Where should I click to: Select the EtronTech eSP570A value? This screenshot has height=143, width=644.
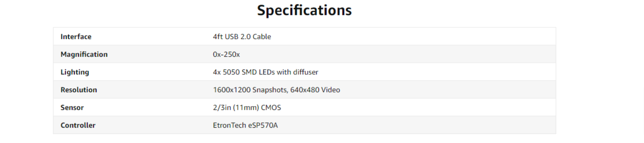click(x=245, y=125)
